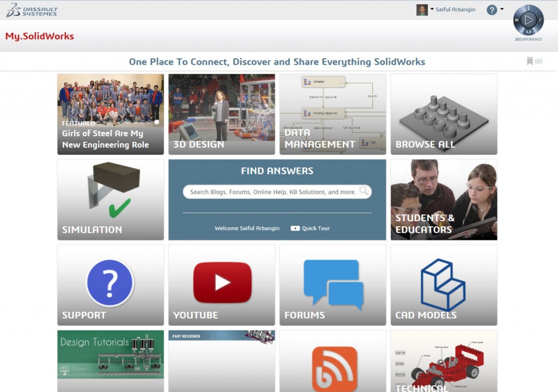Click the My.SolidWorks title link
Image resolution: width=558 pixels, height=392 pixels.
click(x=39, y=37)
